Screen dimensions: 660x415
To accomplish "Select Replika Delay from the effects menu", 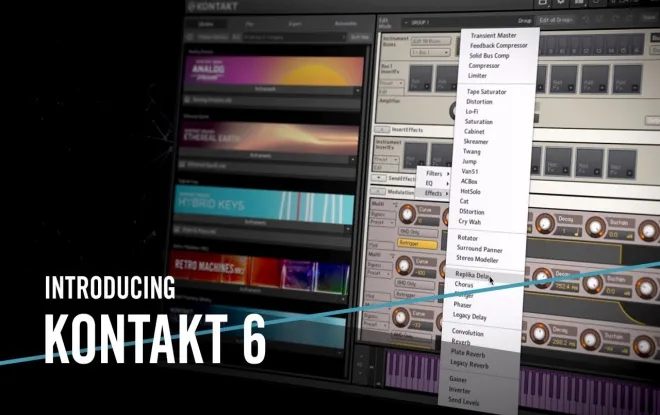I will (472, 275).
